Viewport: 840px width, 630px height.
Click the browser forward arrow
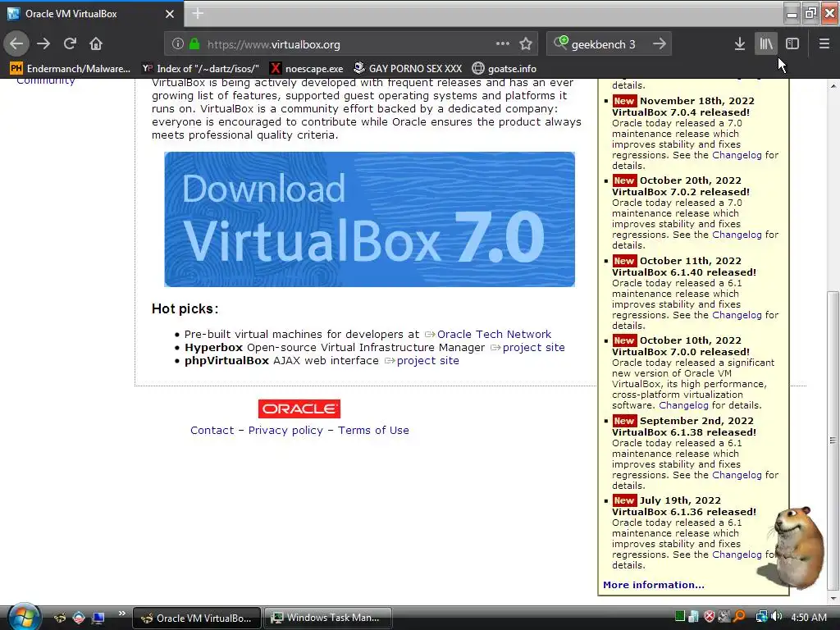(x=43, y=44)
